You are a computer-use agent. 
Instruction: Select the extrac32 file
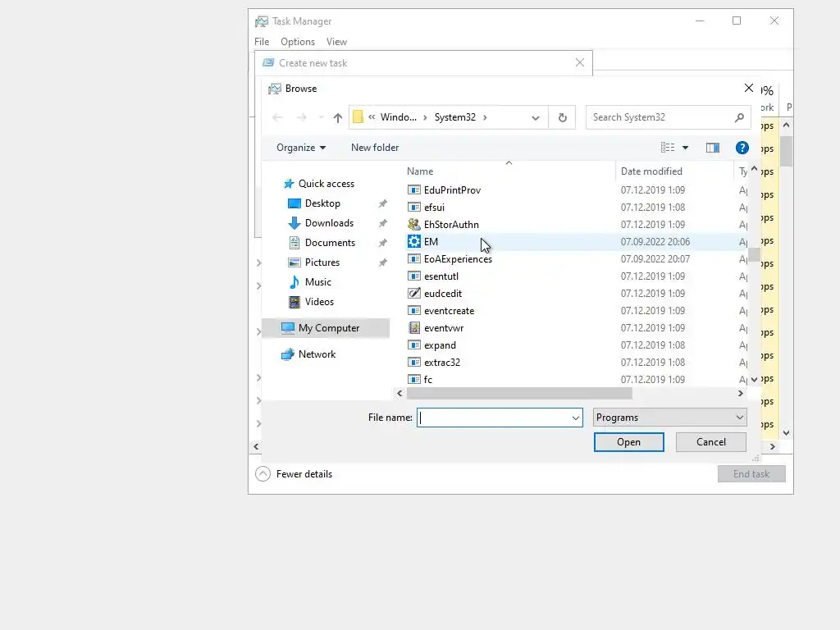(442, 363)
